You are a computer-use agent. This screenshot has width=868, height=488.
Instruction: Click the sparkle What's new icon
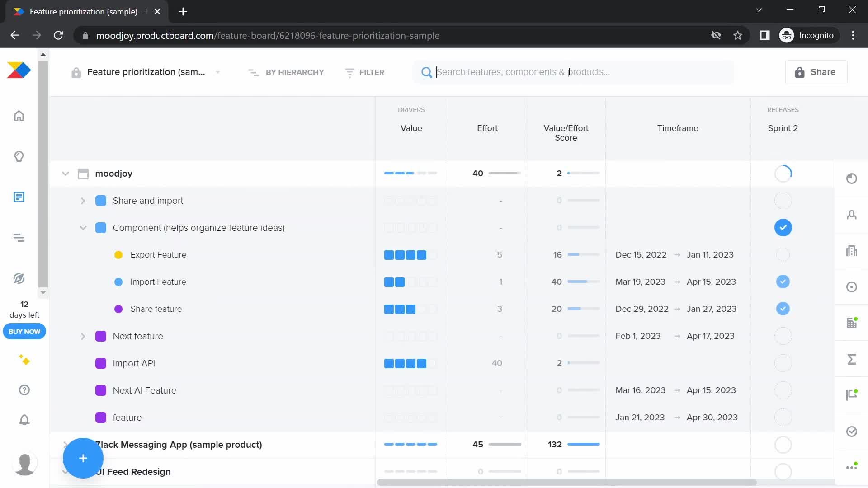tap(24, 360)
